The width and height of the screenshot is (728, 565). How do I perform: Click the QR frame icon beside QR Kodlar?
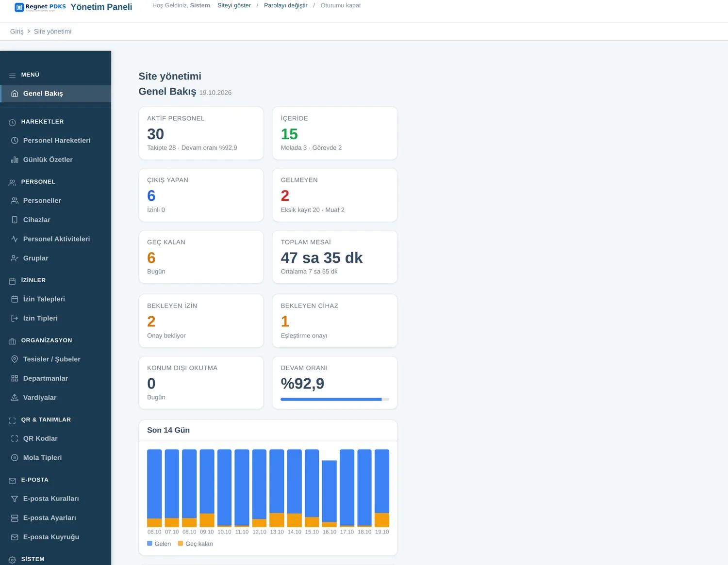pyautogui.click(x=15, y=439)
